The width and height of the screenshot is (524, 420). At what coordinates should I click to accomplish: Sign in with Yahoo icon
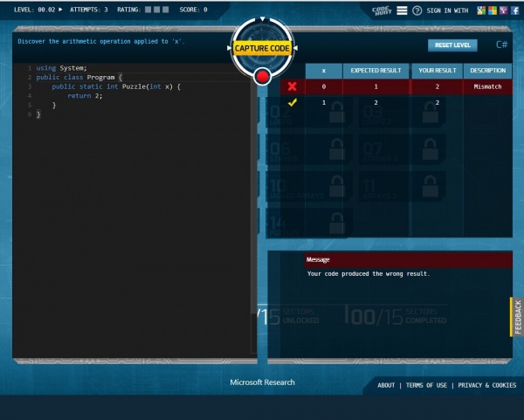pyautogui.click(x=504, y=10)
